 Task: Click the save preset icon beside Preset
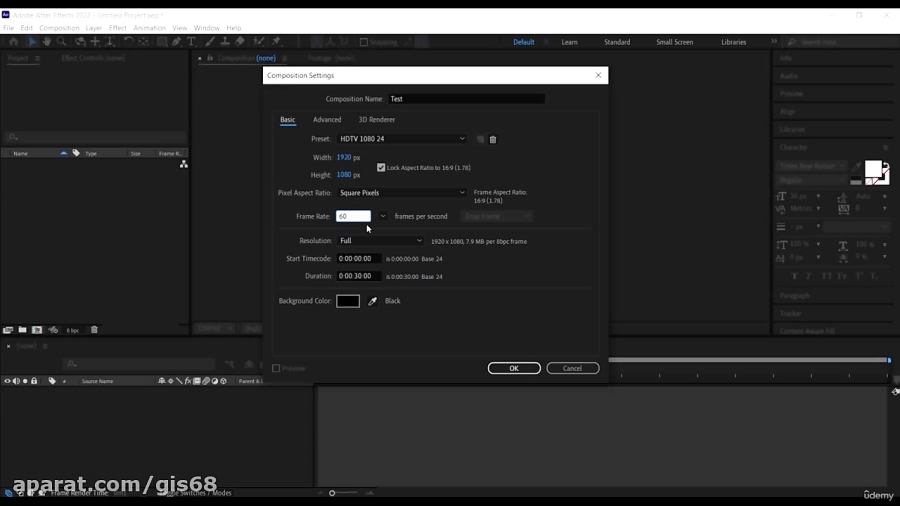coord(480,139)
